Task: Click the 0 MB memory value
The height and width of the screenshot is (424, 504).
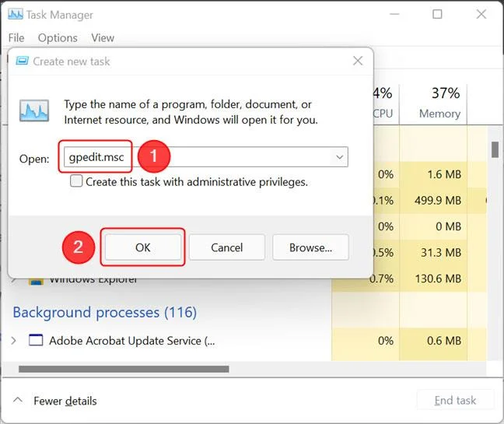Action: [x=449, y=226]
